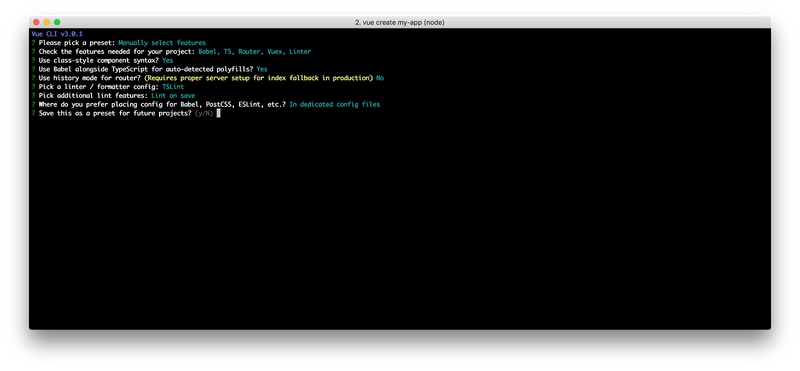Click 'Linter' in the selected features list

pyautogui.click(x=300, y=52)
